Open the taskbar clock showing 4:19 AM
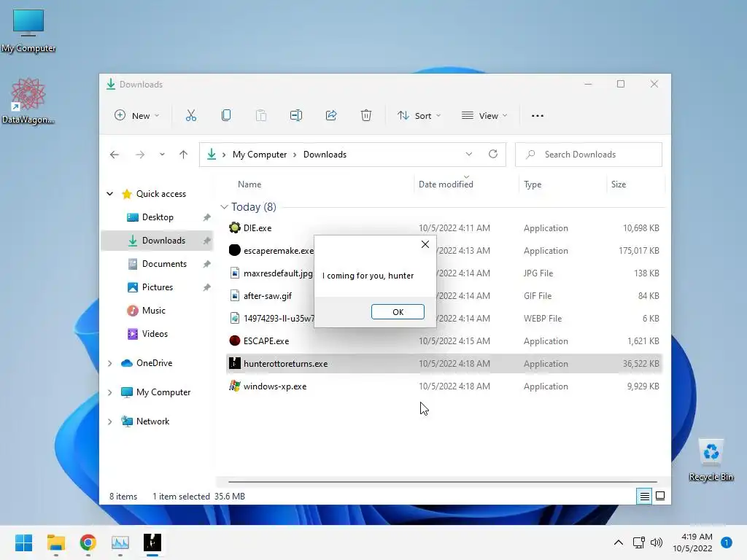Image resolution: width=747 pixels, height=560 pixels. coord(693,542)
